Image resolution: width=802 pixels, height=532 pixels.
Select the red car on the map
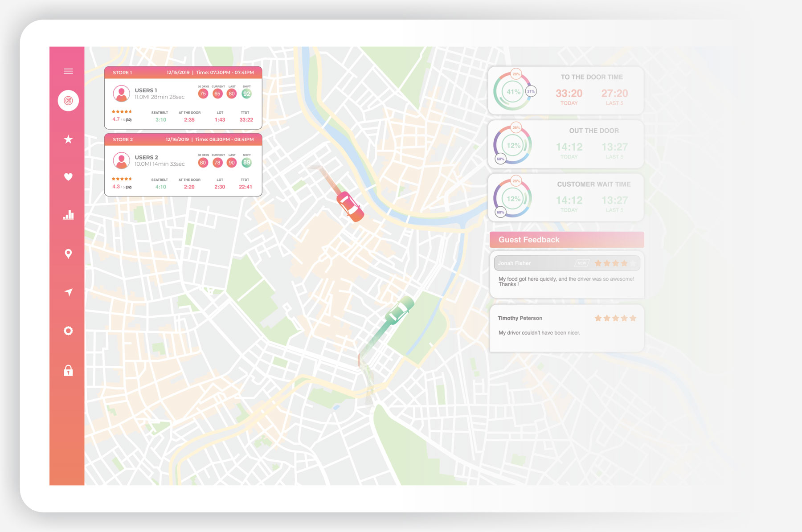tap(350, 206)
